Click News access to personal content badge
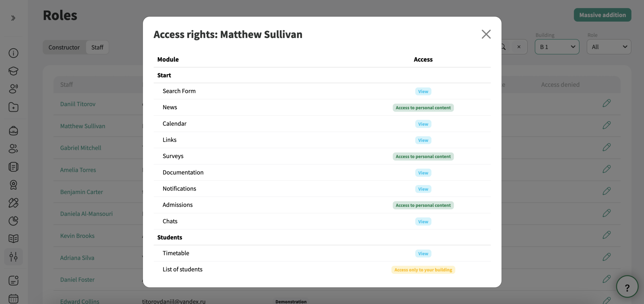 (423, 108)
